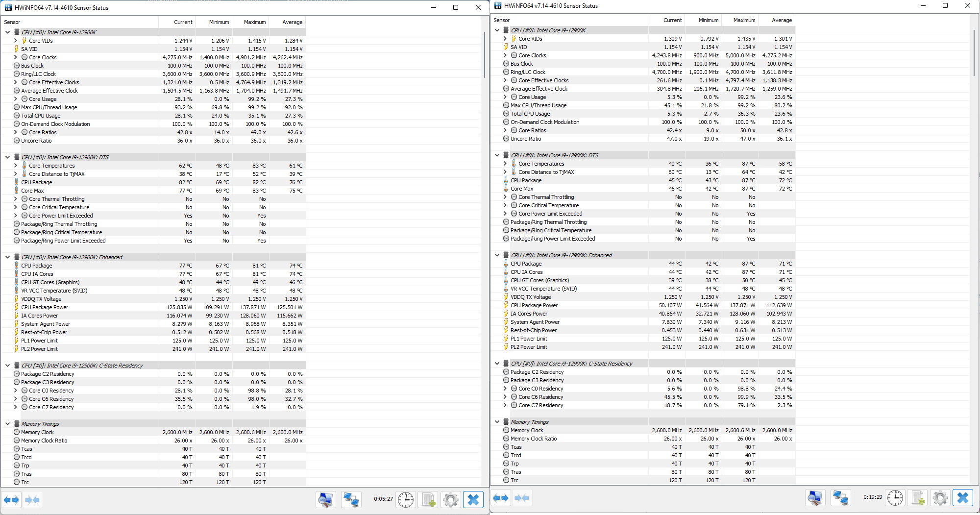Click blue X close icon in right window

[963, 498]
